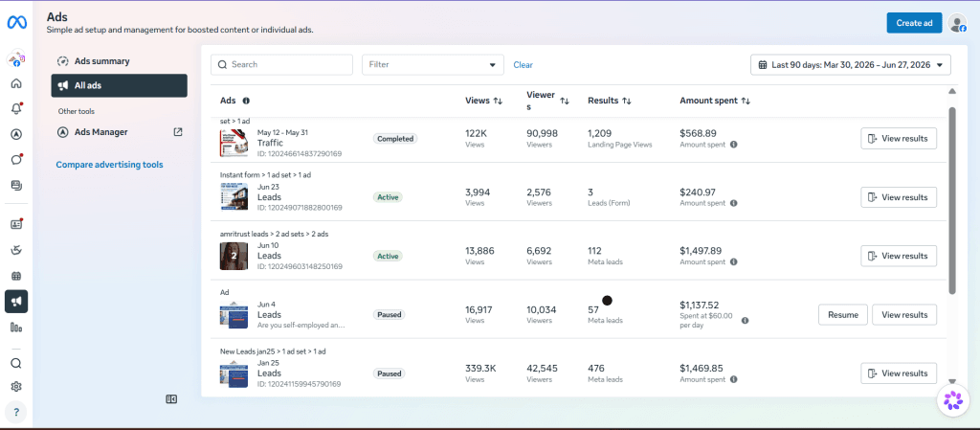This screenshot has width=980, height=430.
Task: Sort by Amount spent column arrows
Action: (x=746, y=101)
